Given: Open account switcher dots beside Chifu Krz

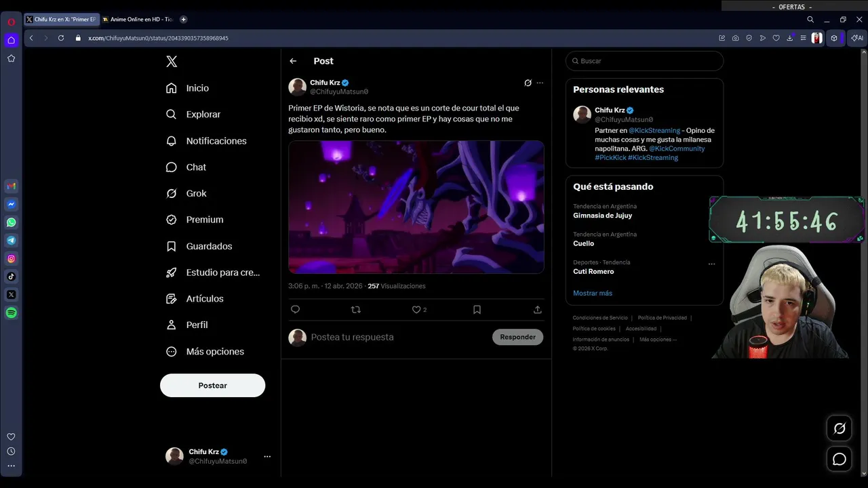Looking at the screenshot, I should [267, 456].
